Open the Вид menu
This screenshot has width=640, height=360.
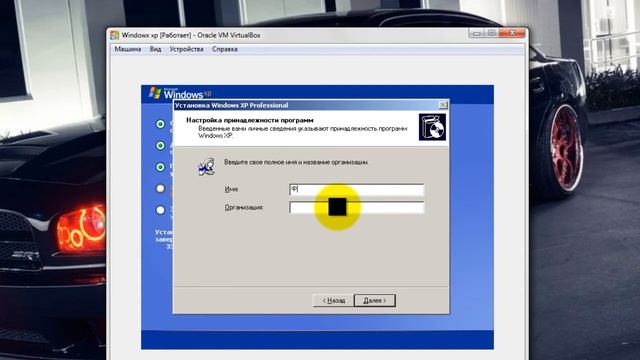(x=155, y=49)
